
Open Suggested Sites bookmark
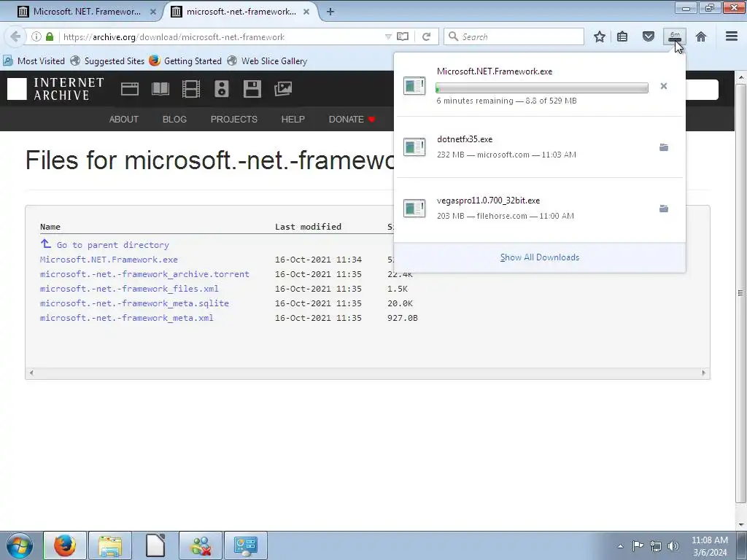107,61
